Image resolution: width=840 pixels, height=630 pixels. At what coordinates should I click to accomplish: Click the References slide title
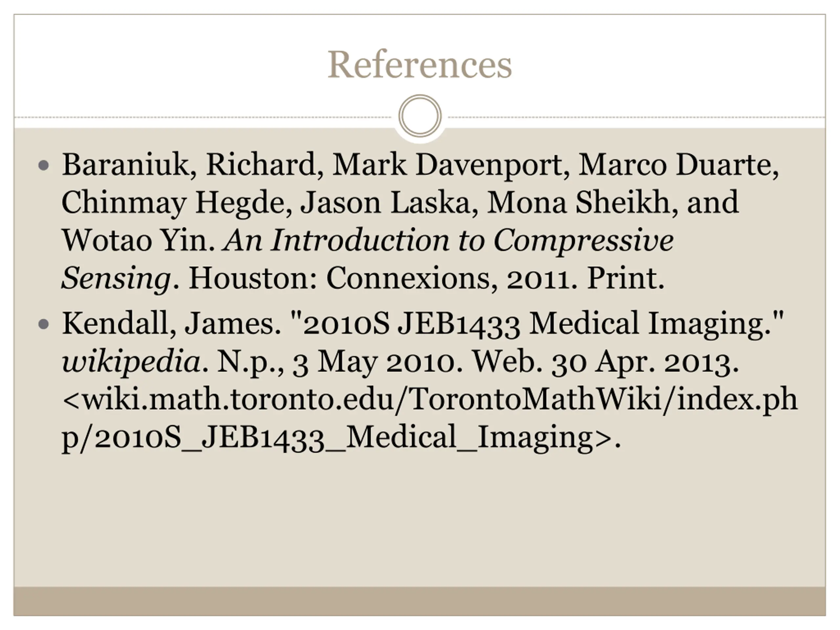tap(420, 65)
